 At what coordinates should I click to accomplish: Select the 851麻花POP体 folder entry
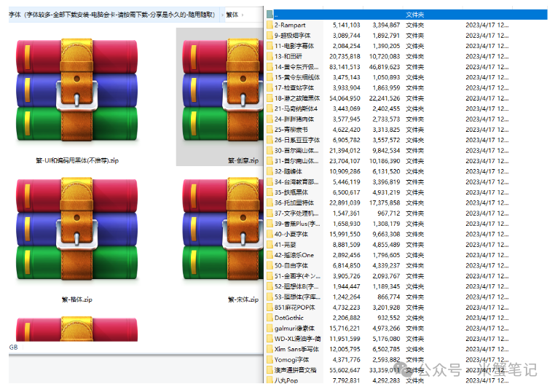294,307
